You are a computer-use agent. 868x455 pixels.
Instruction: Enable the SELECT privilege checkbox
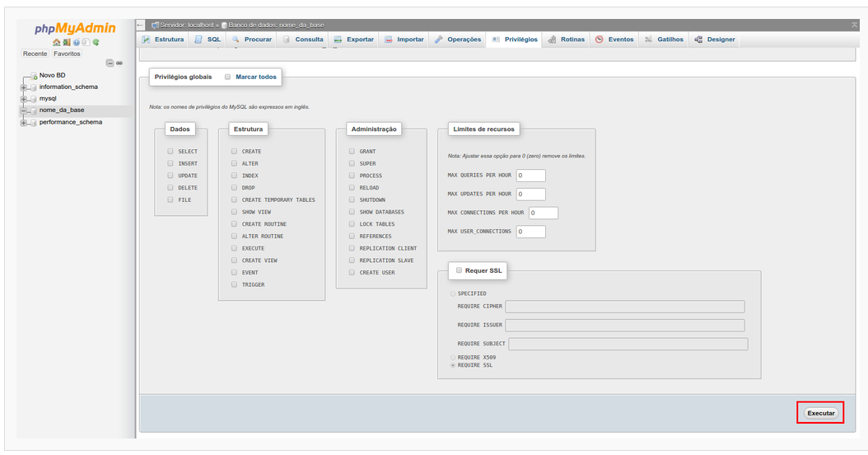point(170,152)
